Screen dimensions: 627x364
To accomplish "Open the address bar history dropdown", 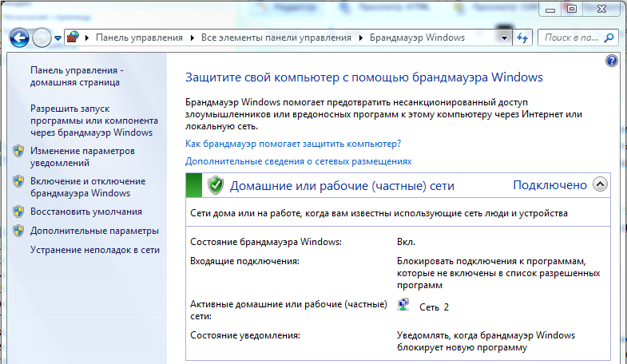I will [504, 38].
